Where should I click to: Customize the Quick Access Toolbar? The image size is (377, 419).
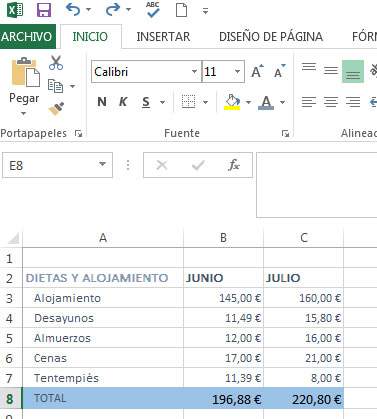point(205,11)
